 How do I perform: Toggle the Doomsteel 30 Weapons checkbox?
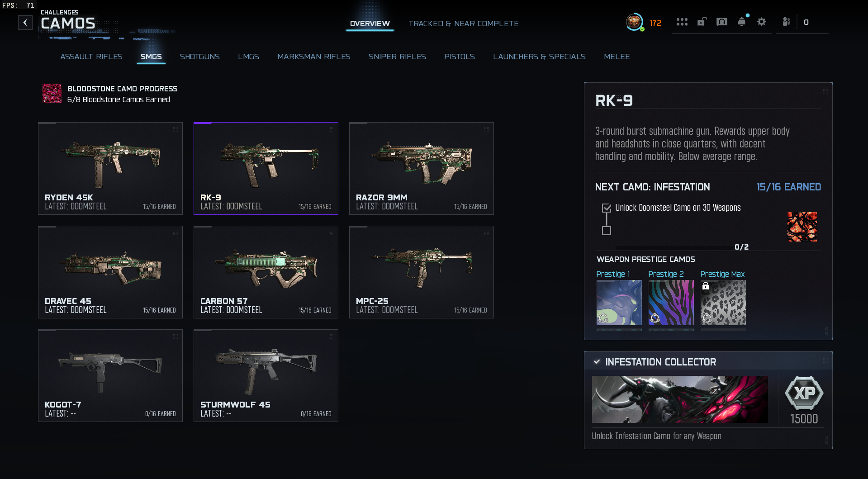(x=607, y=208)
